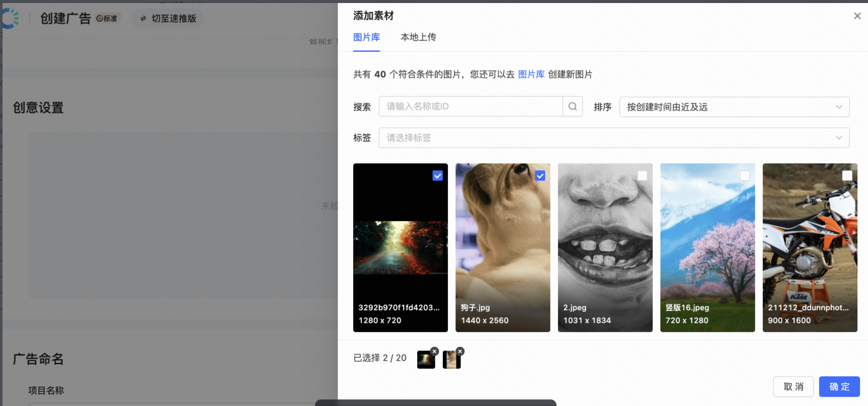The height and width of the screenshot is (406, 868).
Task: Uncheck the 3292b970f1fd4203 image checkbox
Action: click(437, 176)
